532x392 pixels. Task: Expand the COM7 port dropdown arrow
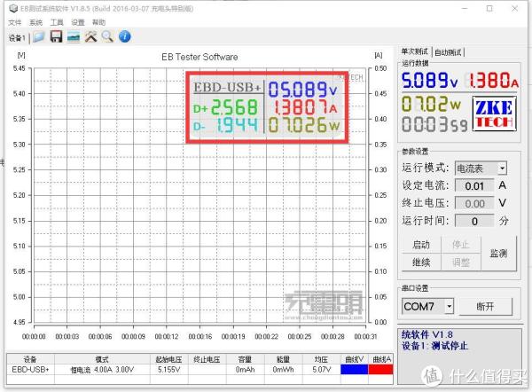[x=450, y=307]
